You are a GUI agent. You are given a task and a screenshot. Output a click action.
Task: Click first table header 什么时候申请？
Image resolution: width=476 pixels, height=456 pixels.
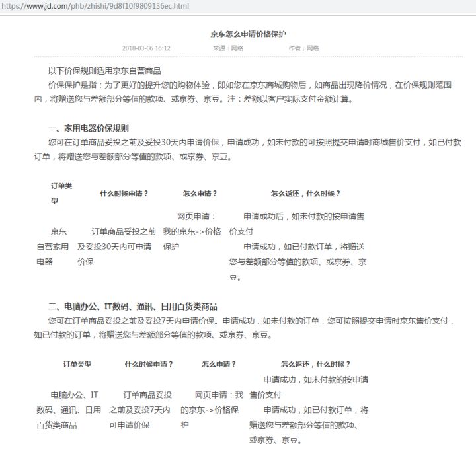124,193
